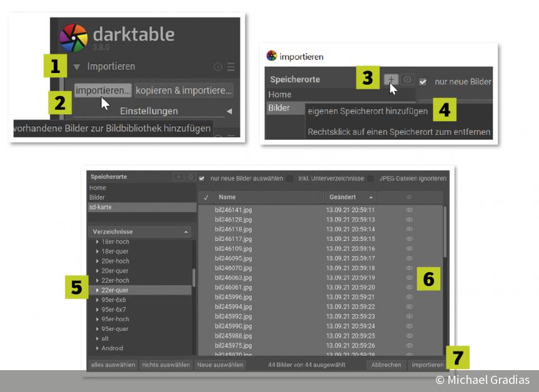Enable the 'inkl. Unterverzeichnisse' checkbox
The height and width of the screenshot is (392, 539).
[290, 178]
